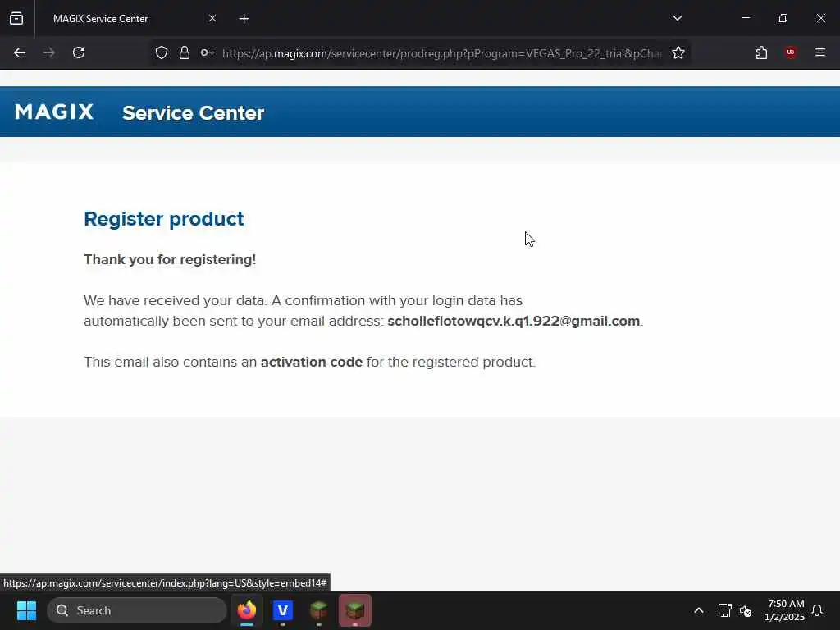Open the clock showing 7:50 AM
Screen dimensions: 840x630
(784, 610)
